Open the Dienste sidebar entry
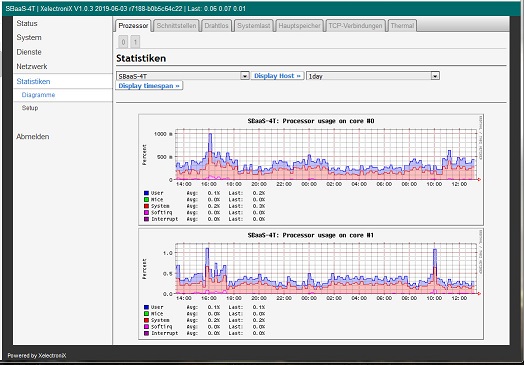Image resolution: width=524 pixels, height=365 pixels. click(29, 52)
